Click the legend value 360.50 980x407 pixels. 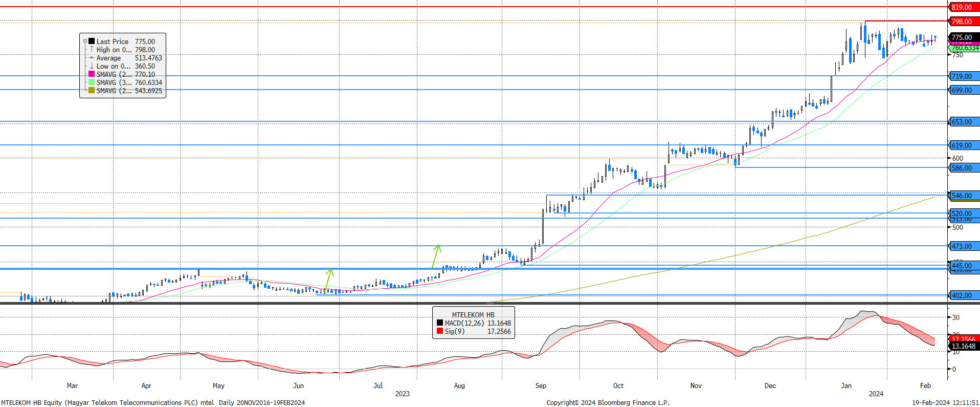pos(145,66)
